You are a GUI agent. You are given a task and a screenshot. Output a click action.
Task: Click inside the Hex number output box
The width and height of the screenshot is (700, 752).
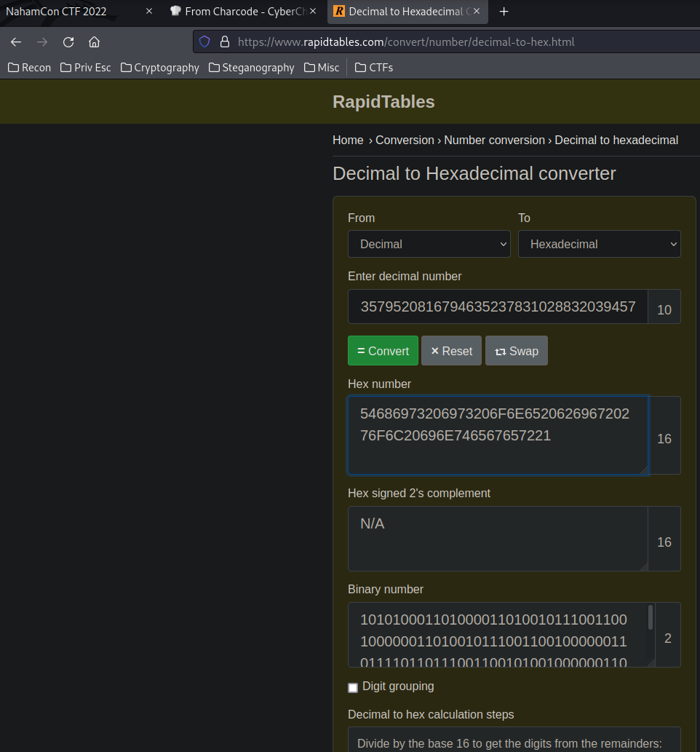click(498, 435)
